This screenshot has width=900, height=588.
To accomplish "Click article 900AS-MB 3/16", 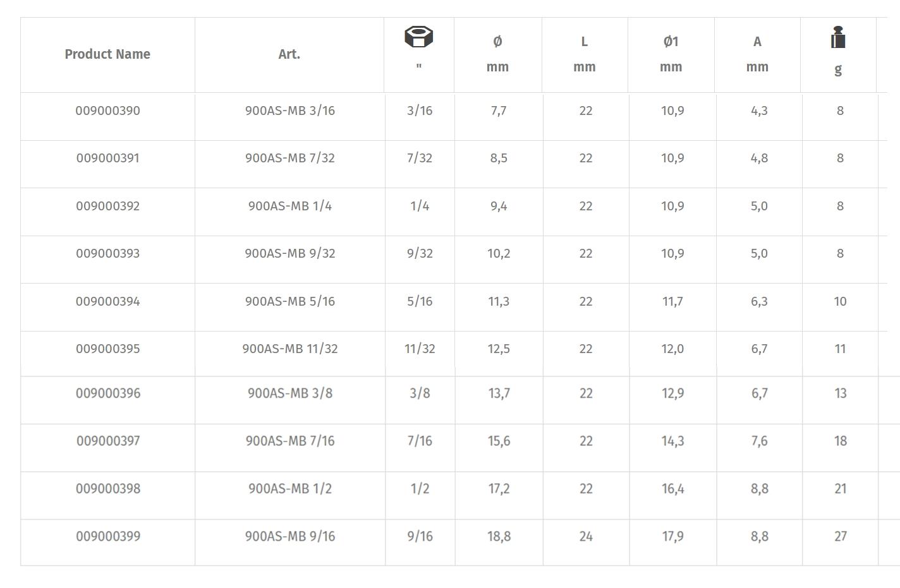I will [290, 111].
